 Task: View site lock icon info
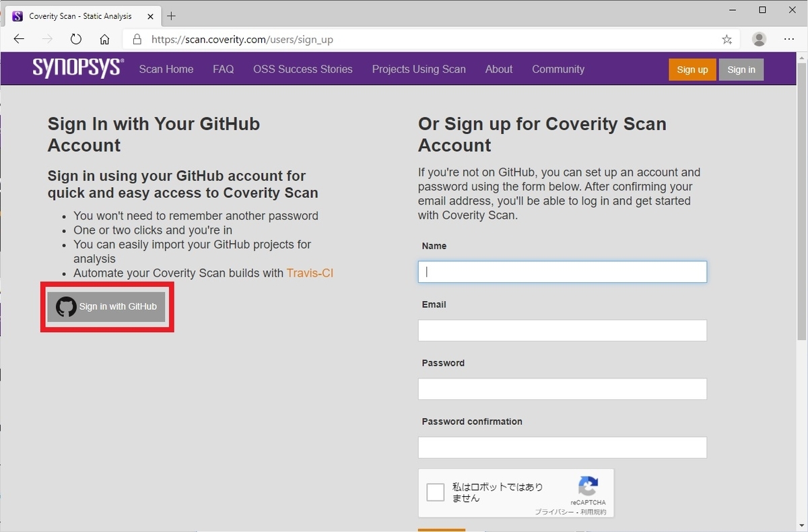click(x=137, y=39)
